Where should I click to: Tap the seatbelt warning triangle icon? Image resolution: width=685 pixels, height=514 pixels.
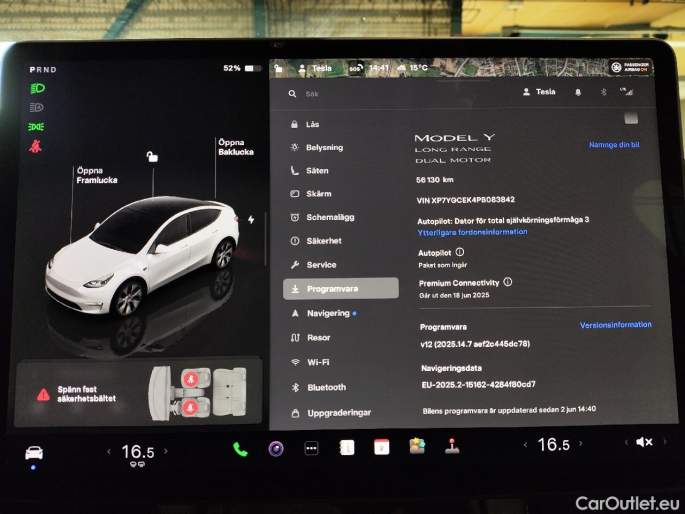point(43,394)
